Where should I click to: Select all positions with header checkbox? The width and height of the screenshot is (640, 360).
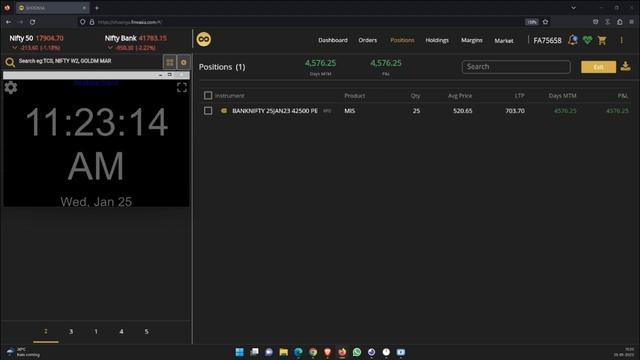pyautogui.click(x=208, y=96)
